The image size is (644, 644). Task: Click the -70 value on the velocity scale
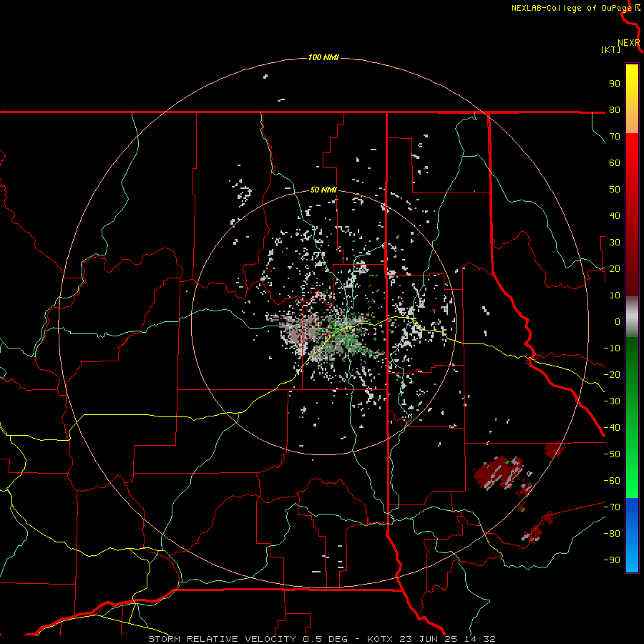point(612,507)
